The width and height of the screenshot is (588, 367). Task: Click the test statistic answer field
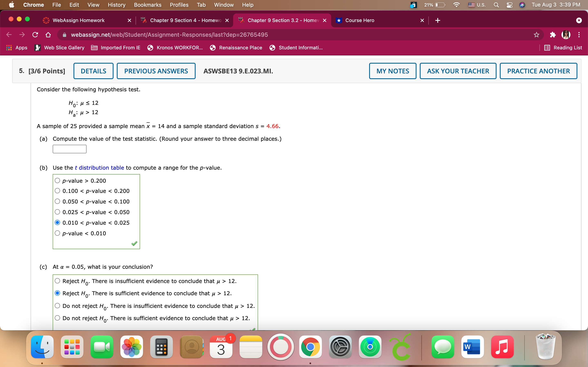click(69, 149)
